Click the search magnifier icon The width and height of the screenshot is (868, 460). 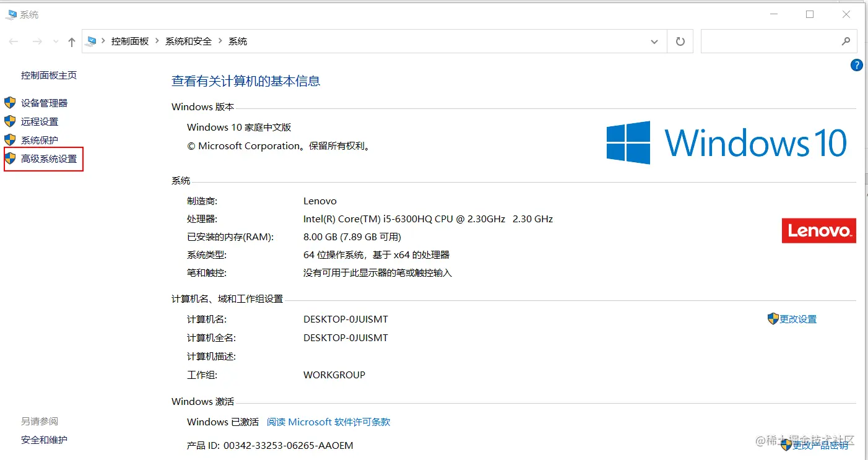point(846,41)
